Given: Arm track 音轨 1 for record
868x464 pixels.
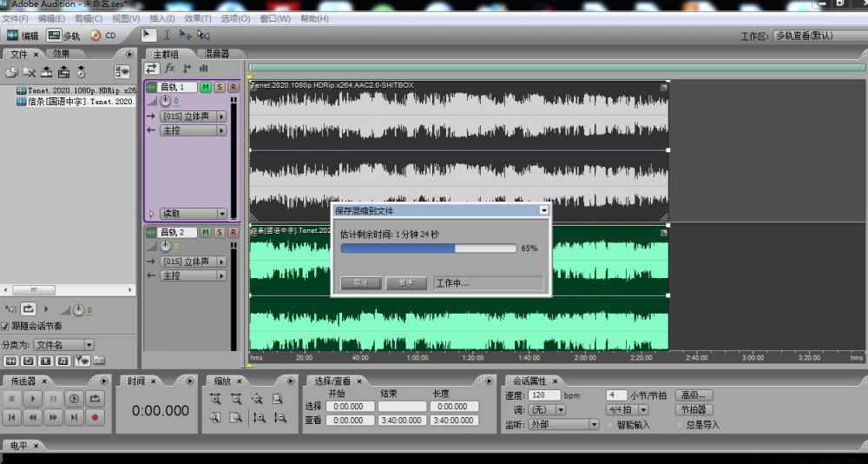Looking at the screenshot, I should pos(233,87).
